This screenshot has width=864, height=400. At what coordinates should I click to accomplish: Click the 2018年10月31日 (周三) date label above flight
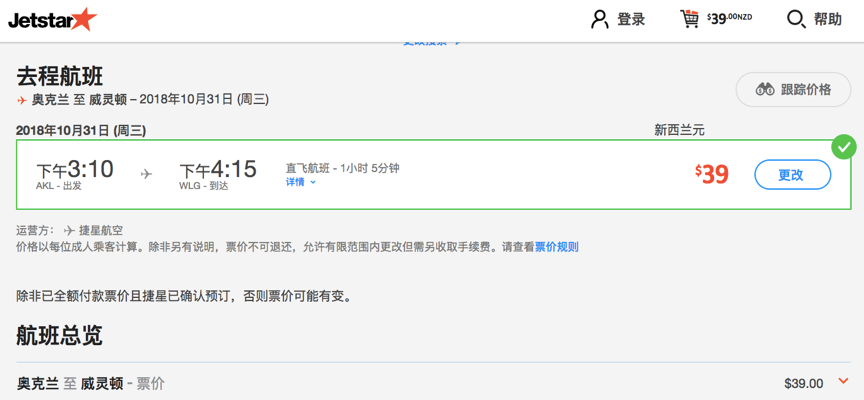[81, 131]
